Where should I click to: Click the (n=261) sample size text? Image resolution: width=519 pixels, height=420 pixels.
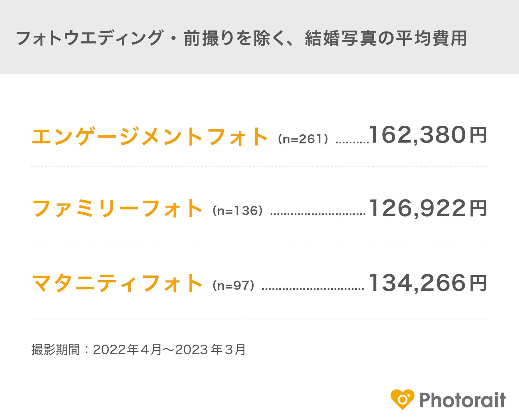point(303,139)
